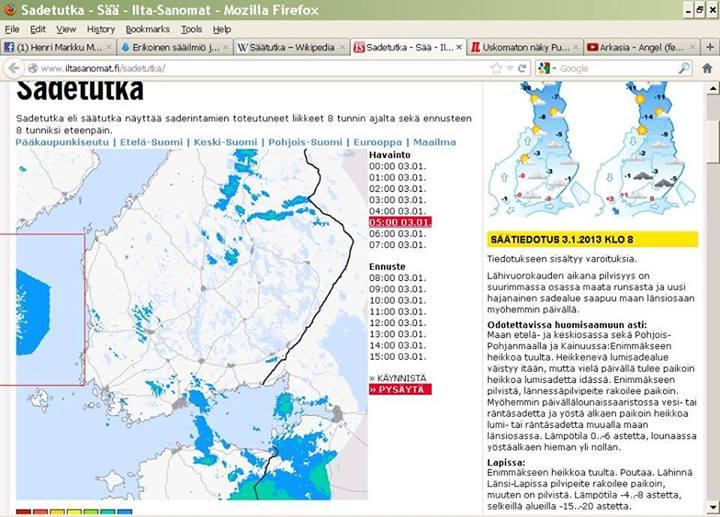Select observation frame 07:00 03.01.
The width and height of the screenshot is (720, 517).
pyautogui.click(x=398, y=245)
